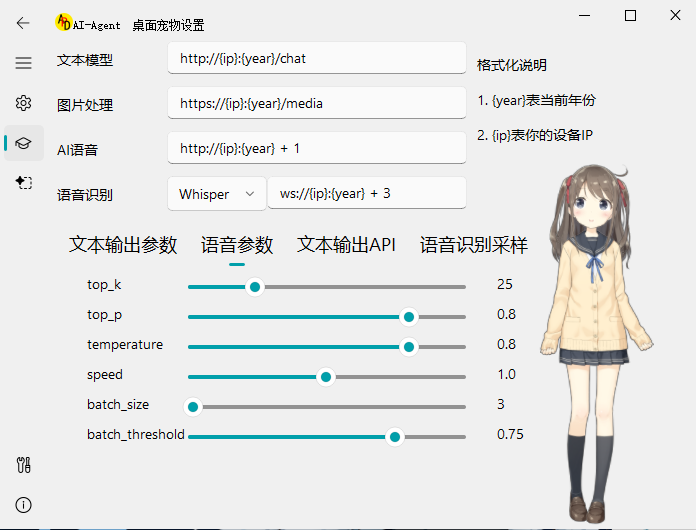Open the hamburger navigation menu
The height and width of the screenshot is (530, 696).
pos(24,63)
